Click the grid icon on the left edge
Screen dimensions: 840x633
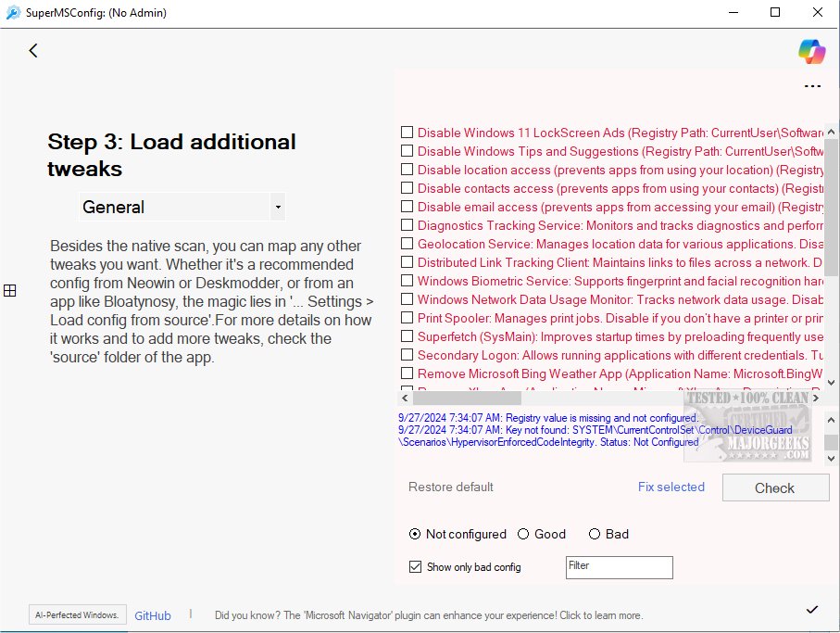(9, 290)
